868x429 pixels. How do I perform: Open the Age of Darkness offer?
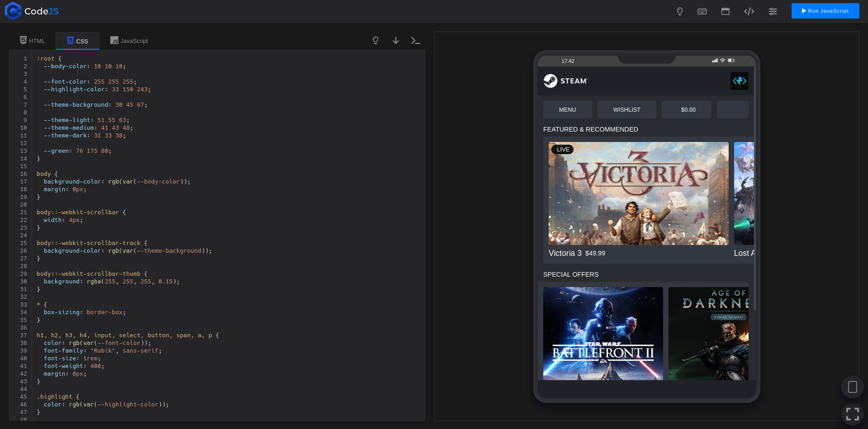coord(708,334)
